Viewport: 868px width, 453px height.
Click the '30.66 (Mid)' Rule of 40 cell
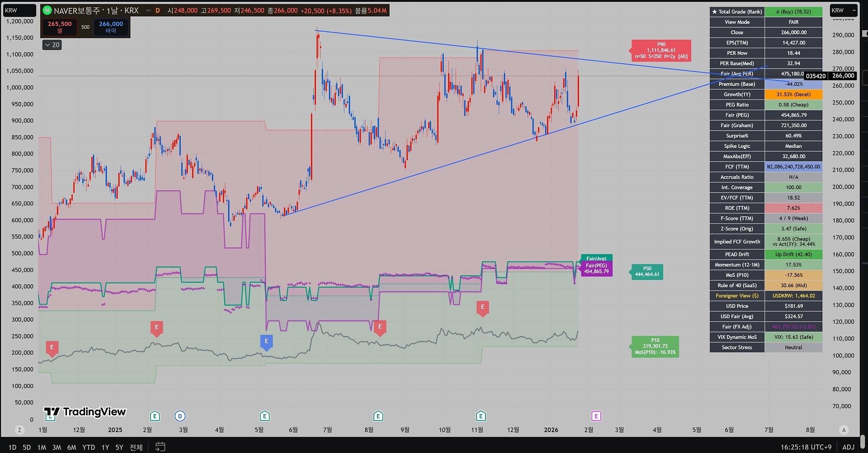pos(793,286)
